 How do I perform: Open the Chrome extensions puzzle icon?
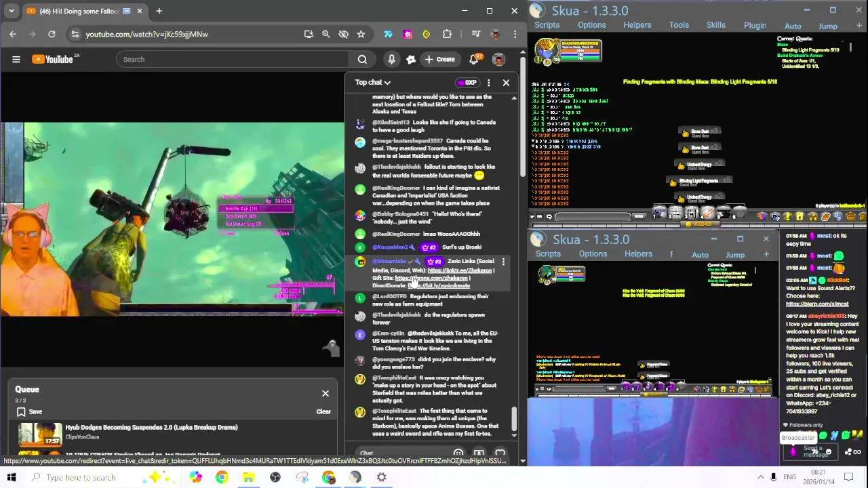coord(447,34)
